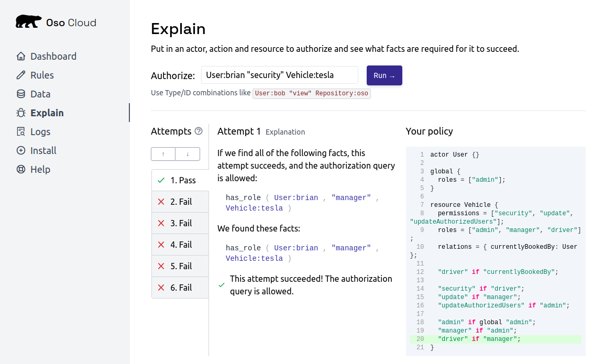604x364 pixels.
Task: Click the Oso Cloud bear logo
Action: (28, 21)
